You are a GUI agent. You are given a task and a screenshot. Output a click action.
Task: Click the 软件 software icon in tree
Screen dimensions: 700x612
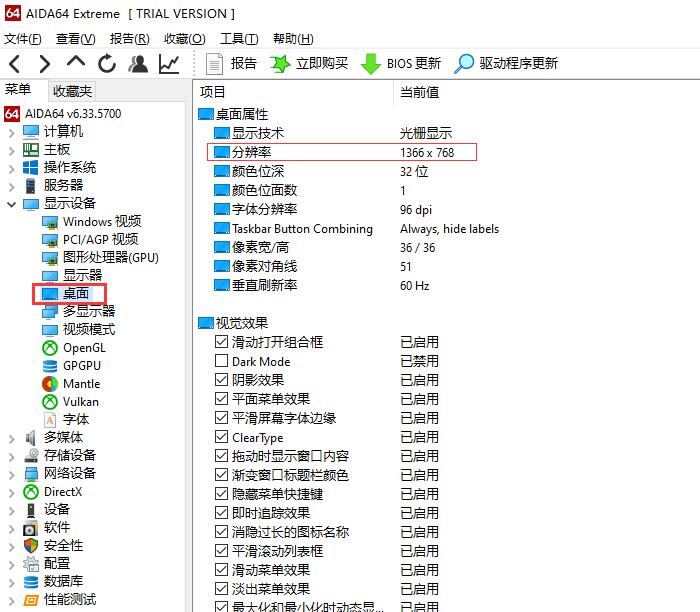tap(31, 529)
